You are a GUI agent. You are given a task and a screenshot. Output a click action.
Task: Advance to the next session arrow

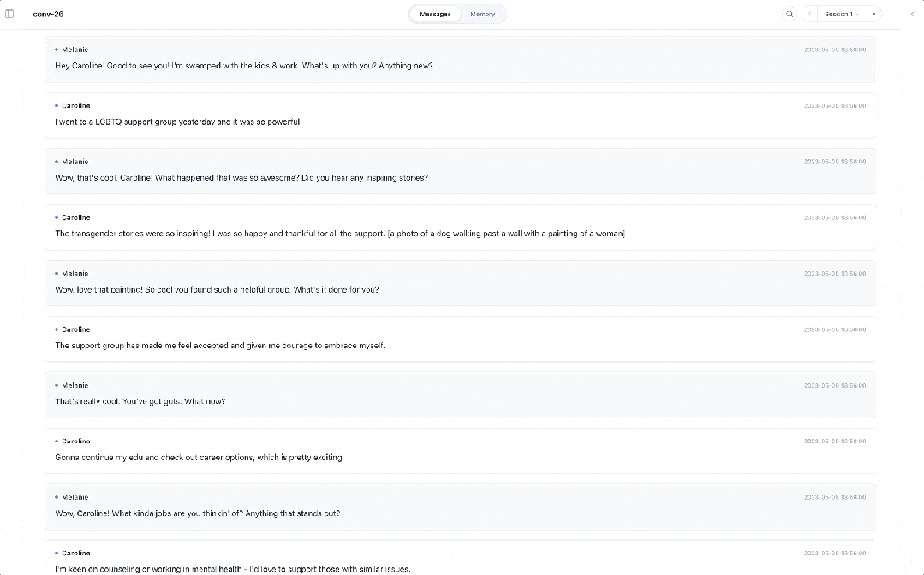[873, 14]
